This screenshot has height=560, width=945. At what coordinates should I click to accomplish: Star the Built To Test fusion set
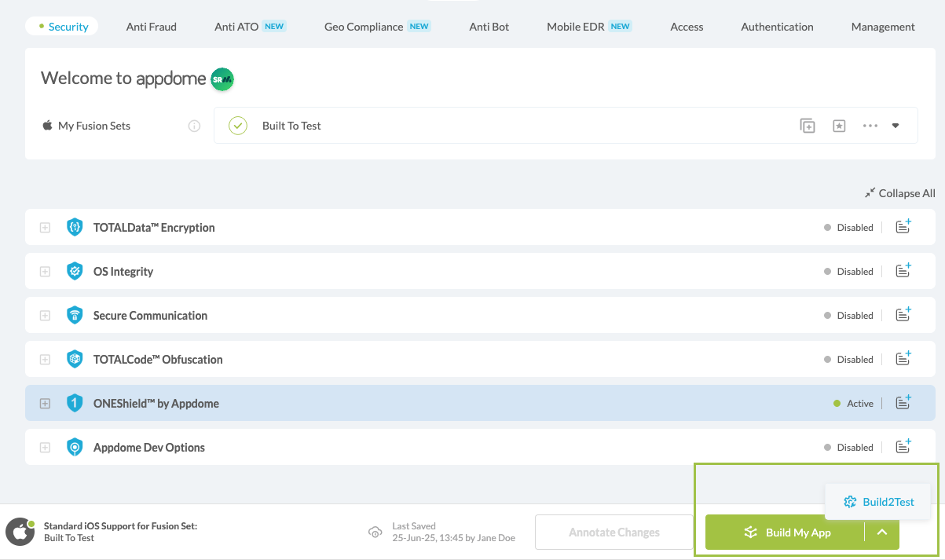tap(839, 125)
